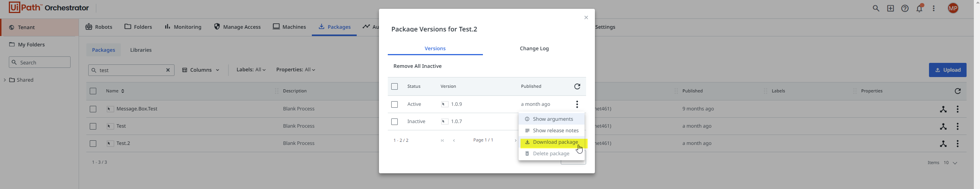Open three-dot menu for version 1.0.9
The width and height of the screenshot is (980, 189).
coord(577,104)
